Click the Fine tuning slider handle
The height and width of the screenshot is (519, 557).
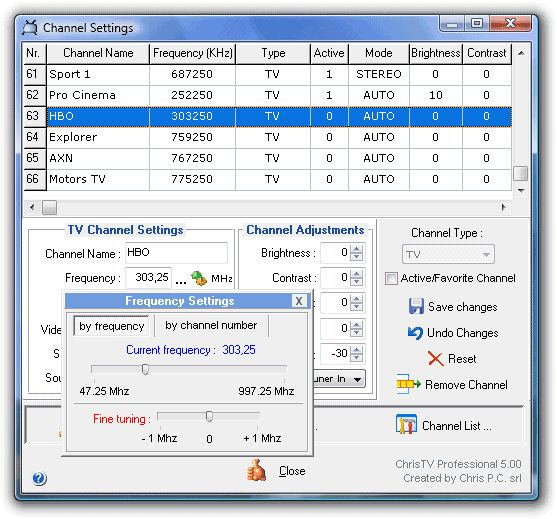(x=209, y=416)
